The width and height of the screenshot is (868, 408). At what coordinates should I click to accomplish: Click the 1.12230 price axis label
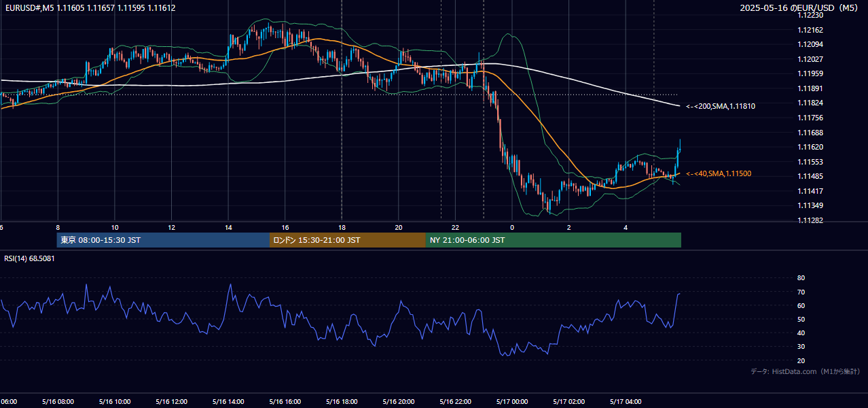point(810,15)
